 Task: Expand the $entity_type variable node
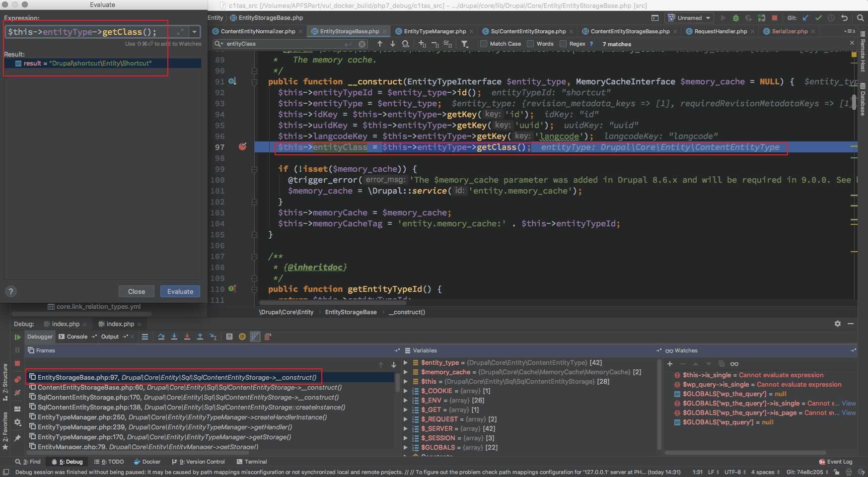coord(406,363)
